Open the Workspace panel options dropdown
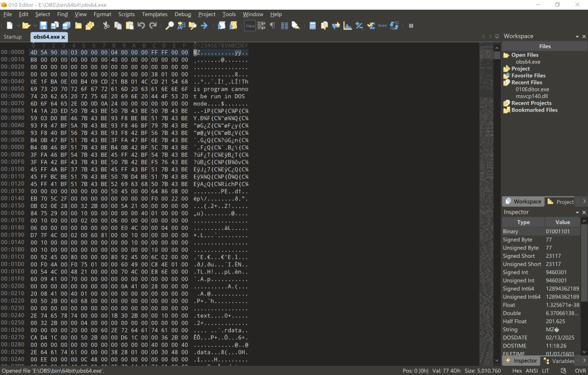Viewport: 588px width, 375px height. tap(577, 36)
